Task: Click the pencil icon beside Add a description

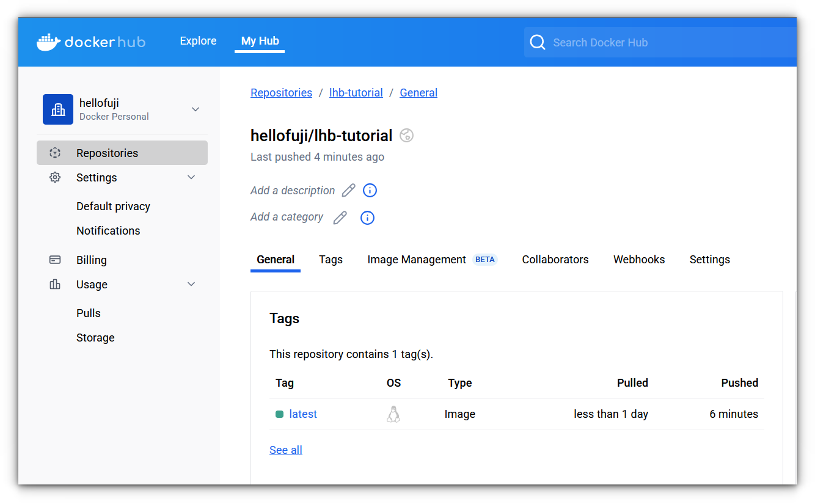Action: click(348, 191)
